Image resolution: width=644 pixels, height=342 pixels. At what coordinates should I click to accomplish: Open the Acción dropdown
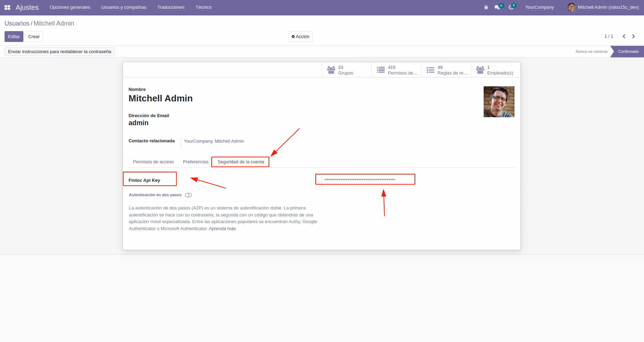pos(300,36)
